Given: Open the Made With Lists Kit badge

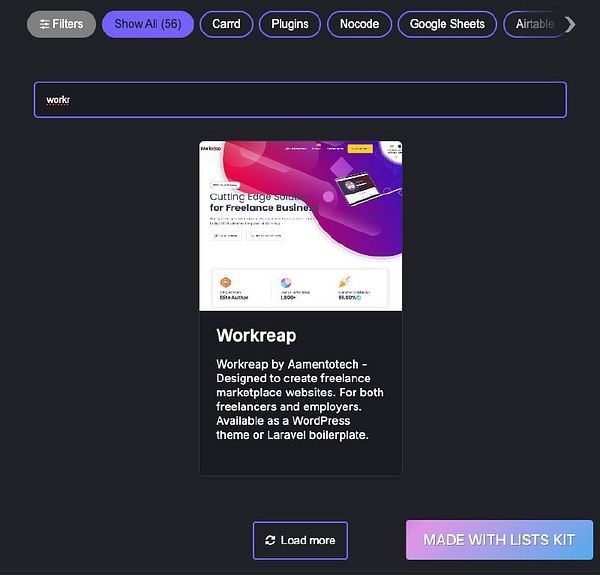Looking at the screenshot, I should click(x=499, y=540).
